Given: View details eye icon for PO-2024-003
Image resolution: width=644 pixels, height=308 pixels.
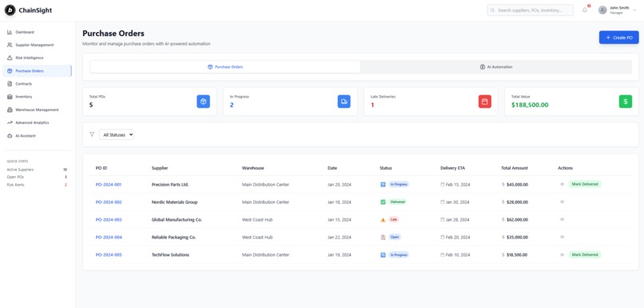Looking at the screenshot, I should pos(563,219).
